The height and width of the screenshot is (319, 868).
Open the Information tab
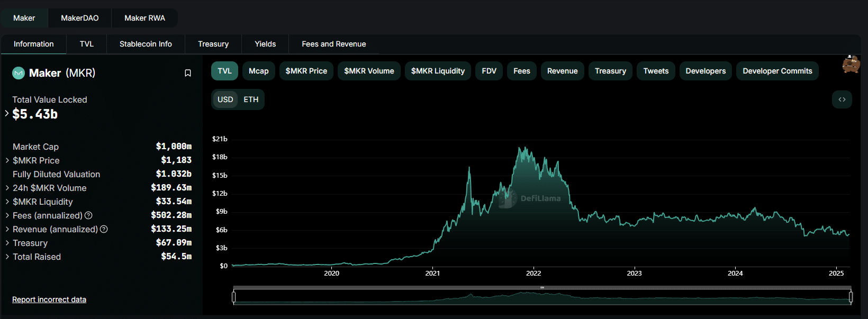click(x=34, y=44)
